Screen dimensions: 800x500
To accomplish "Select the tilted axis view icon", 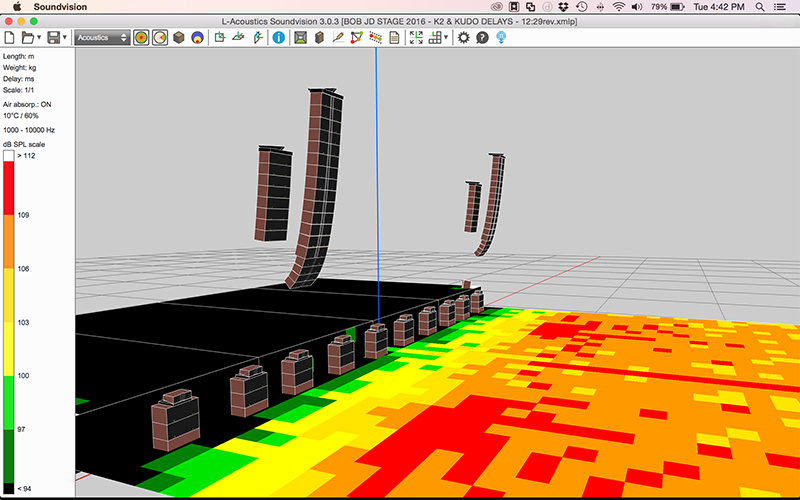I will (238, 37).
